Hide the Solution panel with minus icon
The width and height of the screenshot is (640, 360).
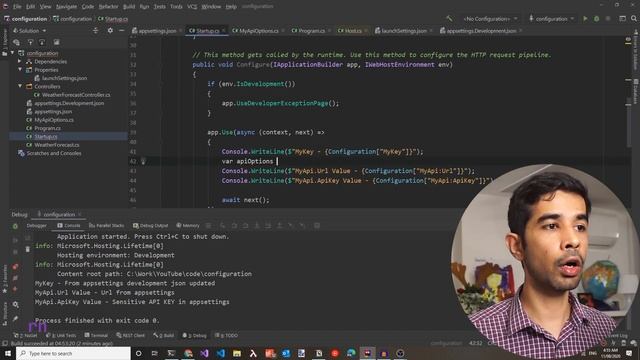click(x=121, y=31)
